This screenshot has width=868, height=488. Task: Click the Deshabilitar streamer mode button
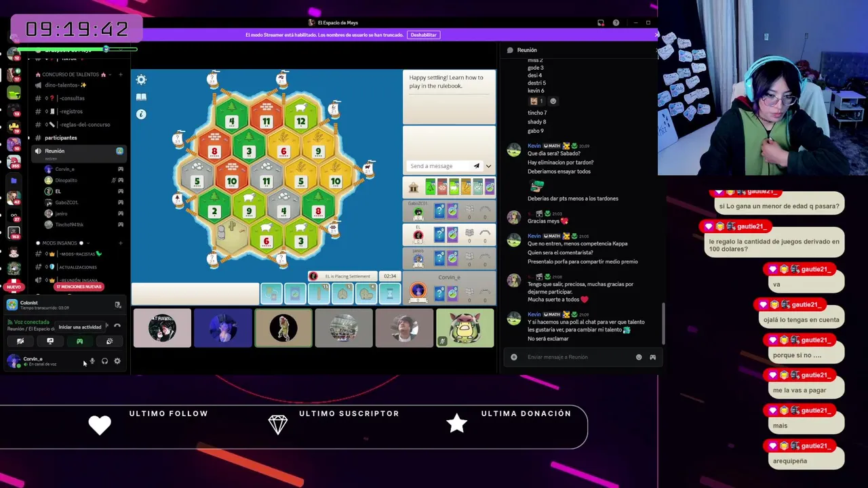[x=423, y=35]
